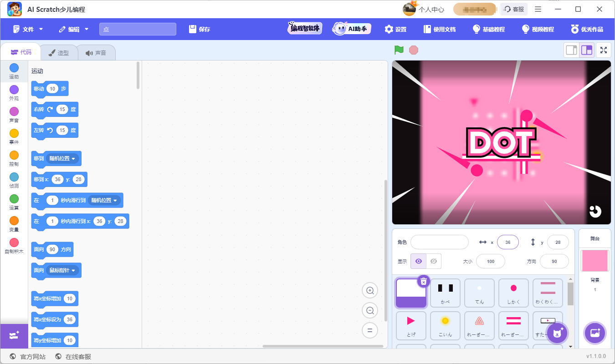This screenshot has width=615, height=364.
Task: Open the add extension button
Action: coord(14,336)
